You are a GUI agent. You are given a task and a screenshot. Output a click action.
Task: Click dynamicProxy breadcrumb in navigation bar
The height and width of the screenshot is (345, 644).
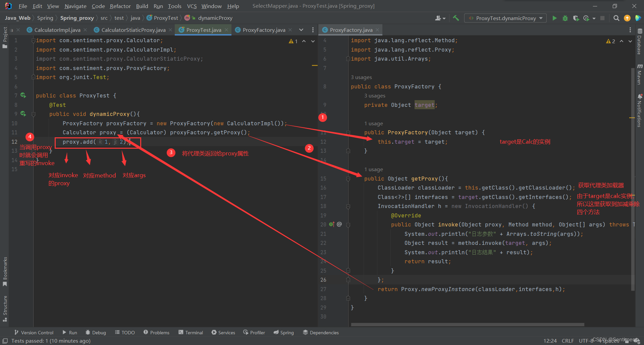(x=215, y=18)
